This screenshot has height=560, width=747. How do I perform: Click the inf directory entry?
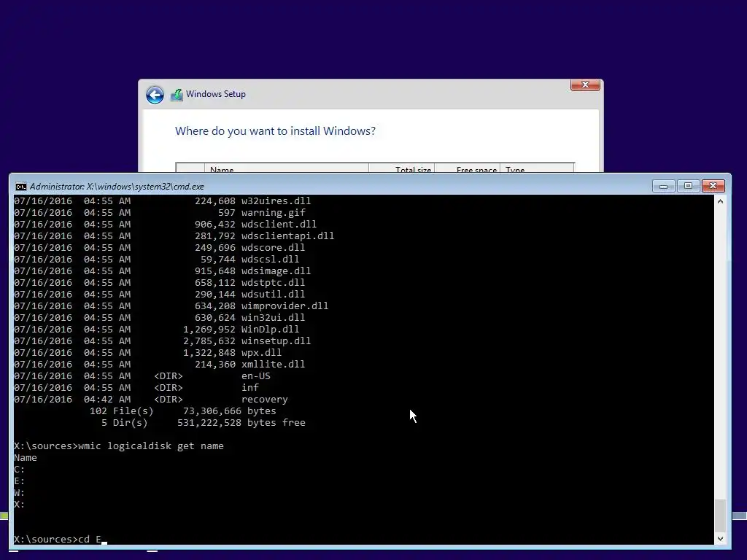(136, 388)
